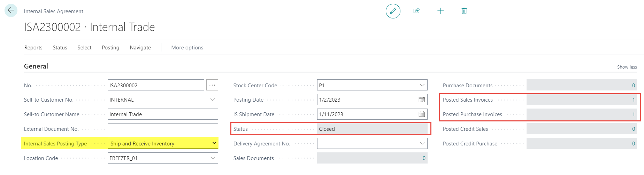Click More options in the action bar

click(x=187, y=48)
